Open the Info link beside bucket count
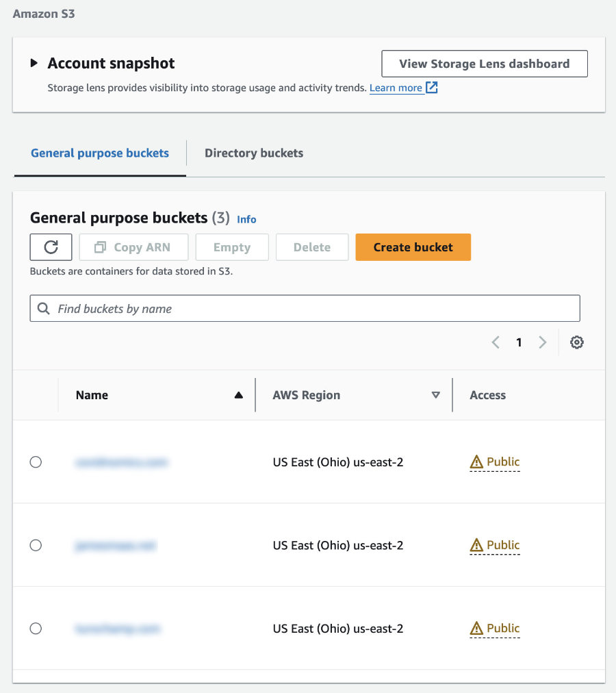Viewport: 616px width, 693px height. (x=246, y=219)
